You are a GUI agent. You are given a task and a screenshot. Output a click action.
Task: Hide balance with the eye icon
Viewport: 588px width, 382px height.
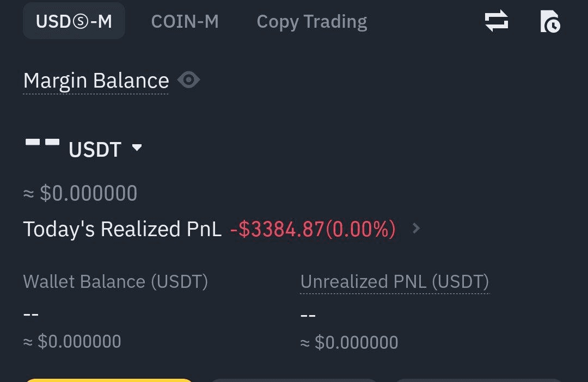[x=188, y=81]
